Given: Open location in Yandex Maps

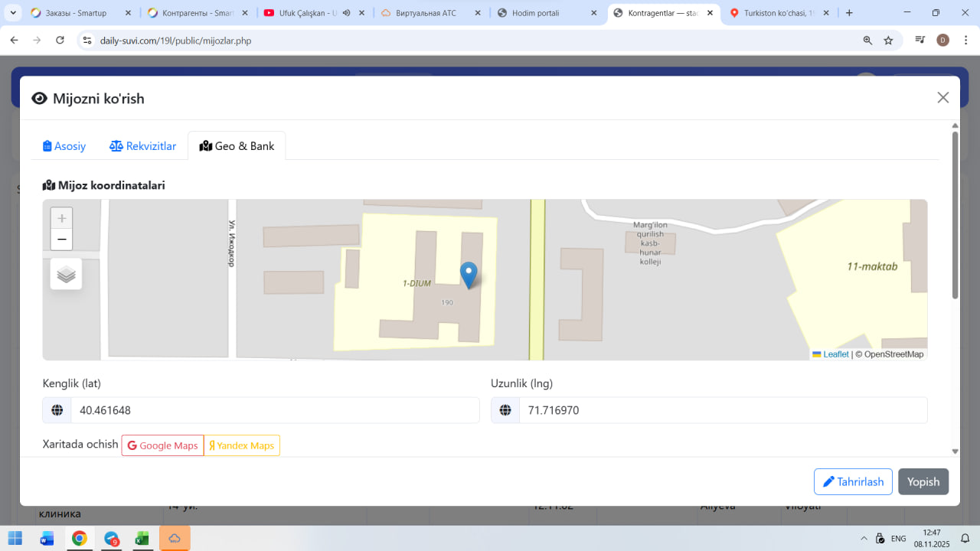Looking at the screenshot, I should (242, 445).
